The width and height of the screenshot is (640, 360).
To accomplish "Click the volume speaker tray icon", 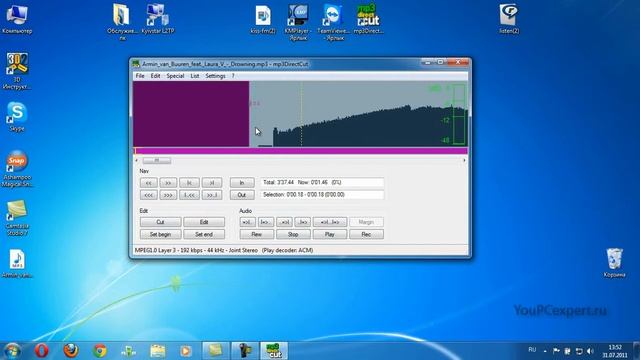I will tap(590, 351).
